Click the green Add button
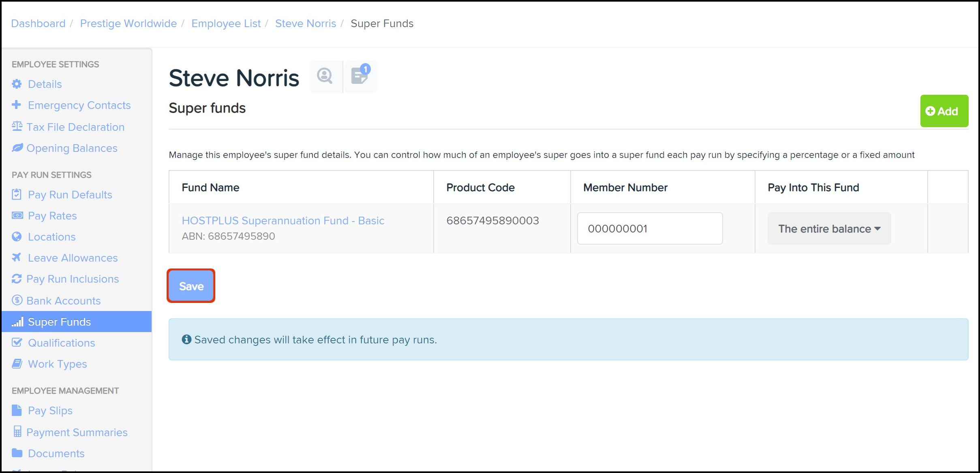This screenshot has height=473, width=980. click(x=944, y=111)
